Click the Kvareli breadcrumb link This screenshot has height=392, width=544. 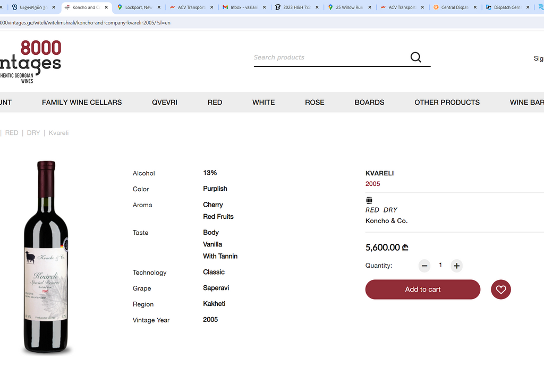58,133
